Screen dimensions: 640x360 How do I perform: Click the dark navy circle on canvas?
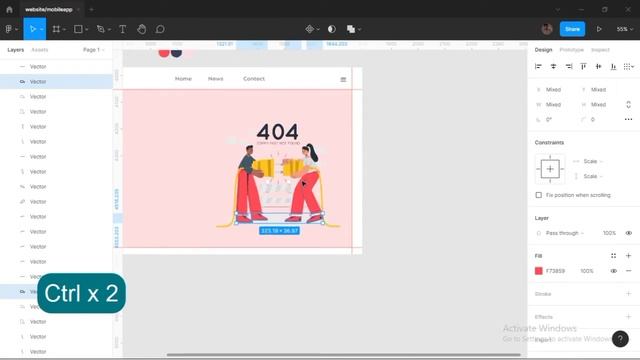click(x=176, y=53)
